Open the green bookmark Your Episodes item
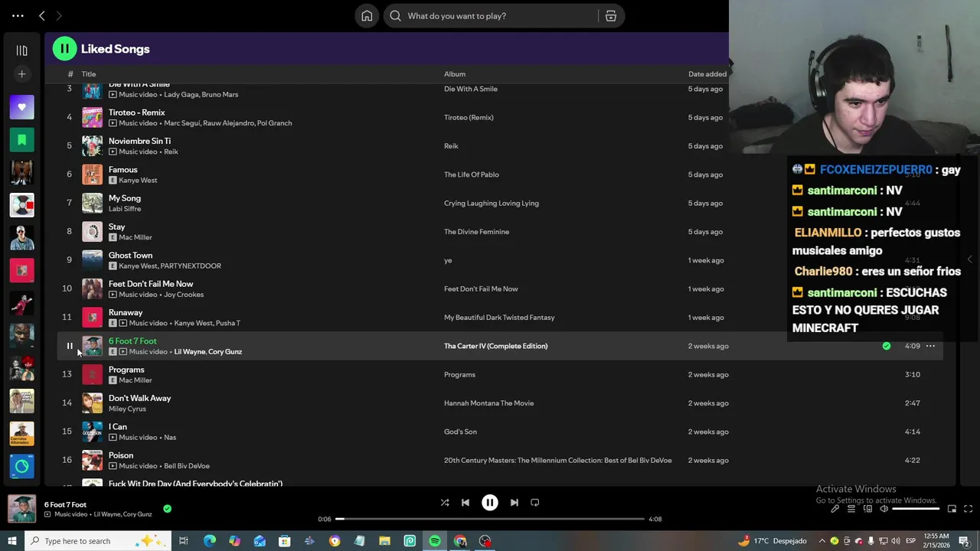This screenshot has width=980, height=551. point(21,140)
